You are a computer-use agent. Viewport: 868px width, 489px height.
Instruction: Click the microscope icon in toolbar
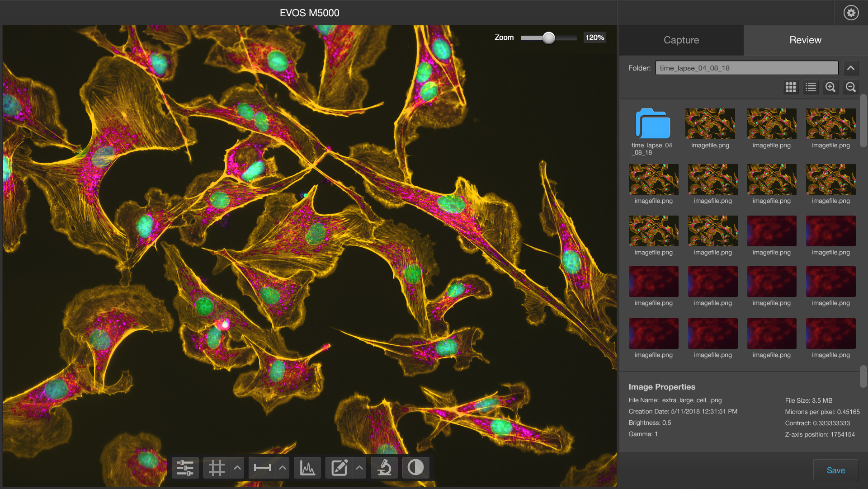tap(384, 468)
